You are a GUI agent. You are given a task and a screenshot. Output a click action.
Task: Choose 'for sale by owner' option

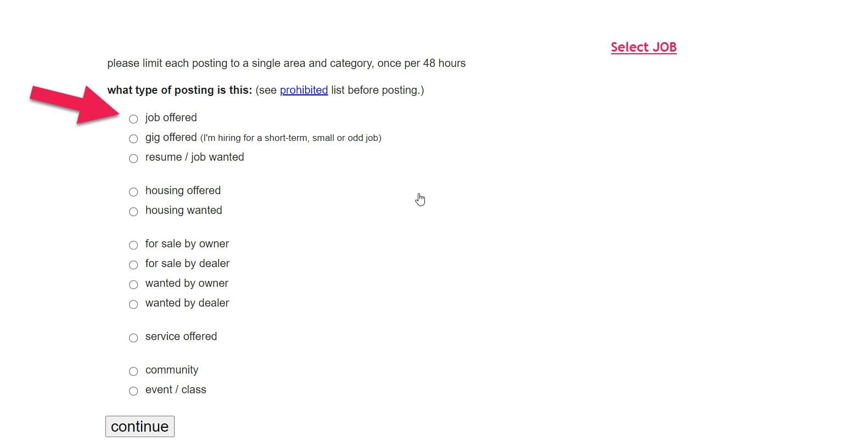[x=133, y=245]
